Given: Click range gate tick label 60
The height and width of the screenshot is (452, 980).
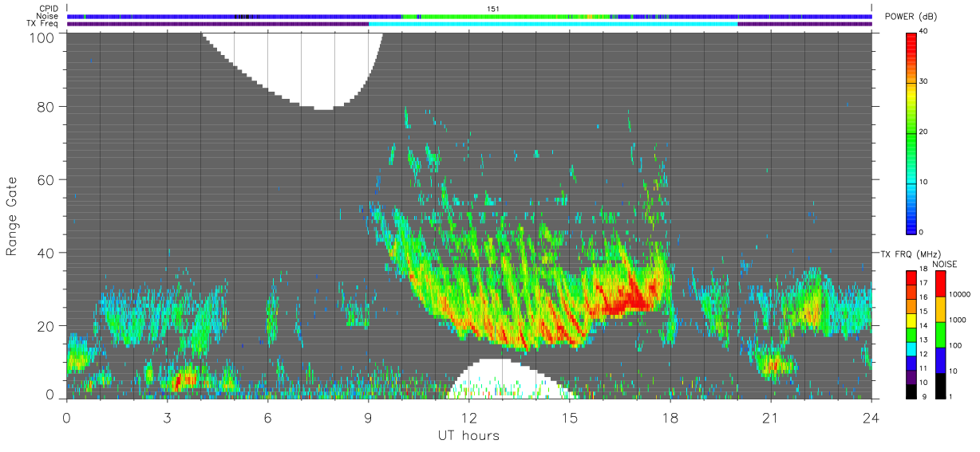Looking at the screenshot, I should [46, 179].
